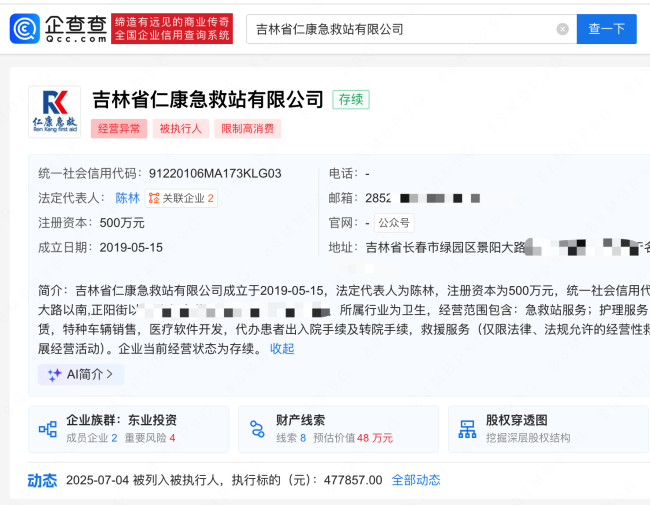Collapse the intro with 收起

click(282, 349)
